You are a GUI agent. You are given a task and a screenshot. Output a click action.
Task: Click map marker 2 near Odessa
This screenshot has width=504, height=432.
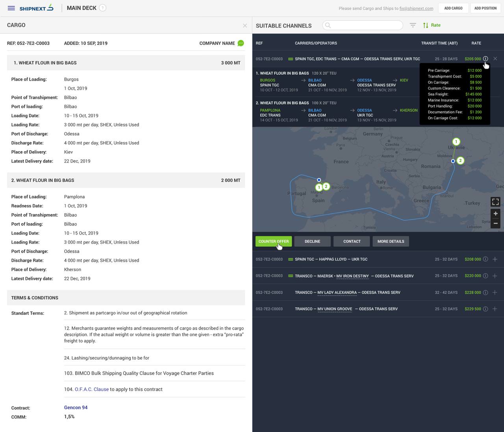tap(460, 161)
